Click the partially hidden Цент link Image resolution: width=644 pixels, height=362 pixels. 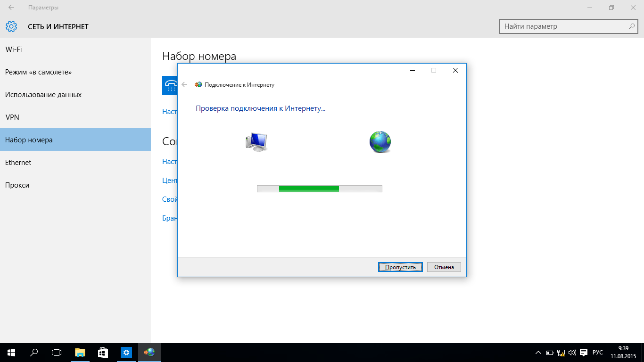click(170, 180)
